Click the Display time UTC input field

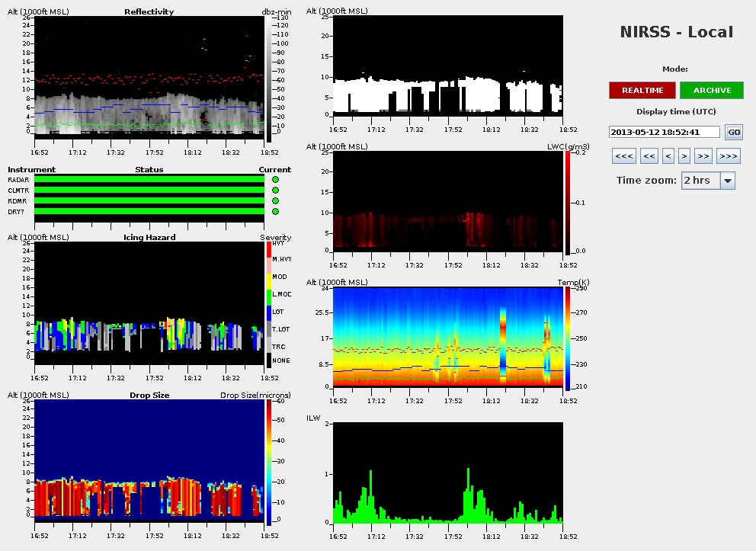665,132
